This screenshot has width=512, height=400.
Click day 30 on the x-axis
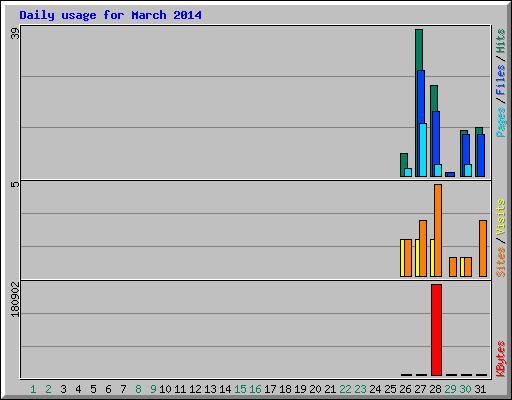click(x=465, y=389)
